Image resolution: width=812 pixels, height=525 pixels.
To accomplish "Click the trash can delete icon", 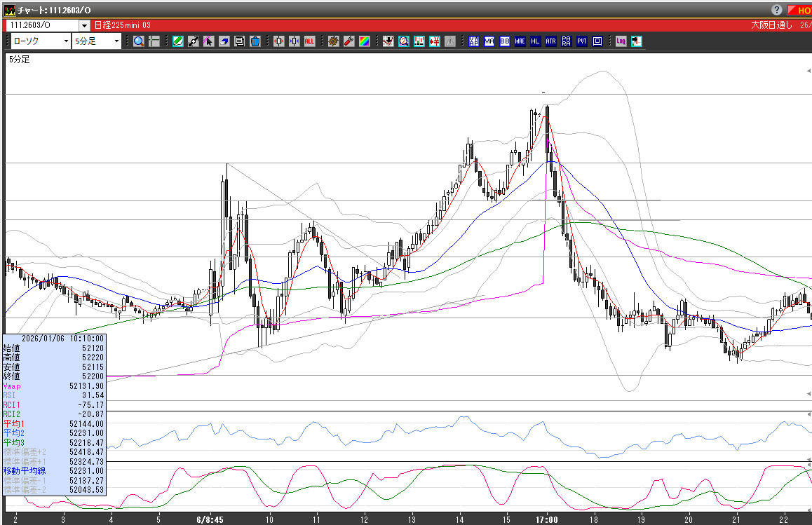I will click(x=255, y=41).
